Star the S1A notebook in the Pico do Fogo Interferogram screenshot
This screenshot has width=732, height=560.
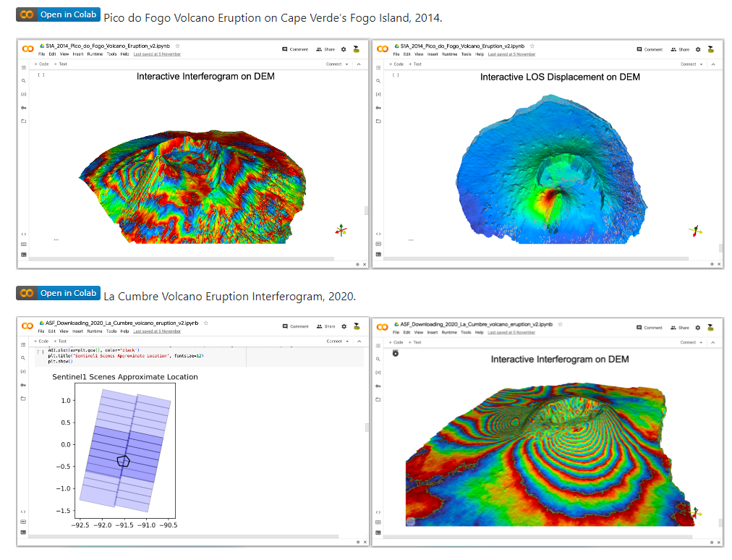[177, 46]
